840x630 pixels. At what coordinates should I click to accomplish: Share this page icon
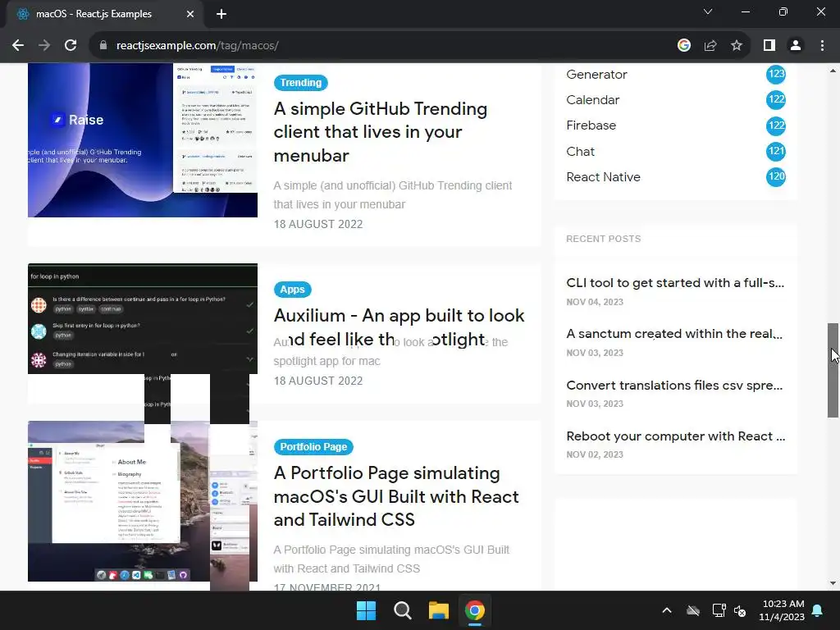(710, 46)
